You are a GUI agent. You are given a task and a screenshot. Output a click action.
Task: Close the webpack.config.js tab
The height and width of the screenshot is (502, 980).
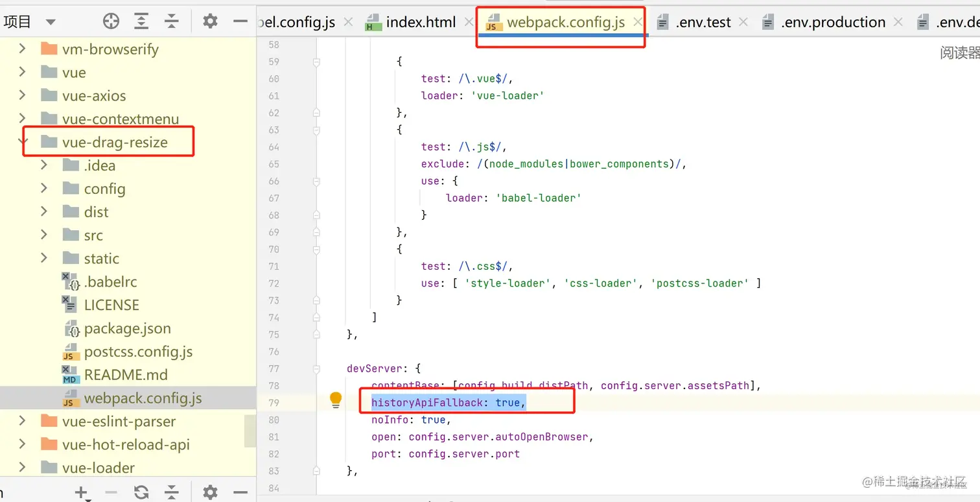(x=638, y=22)
